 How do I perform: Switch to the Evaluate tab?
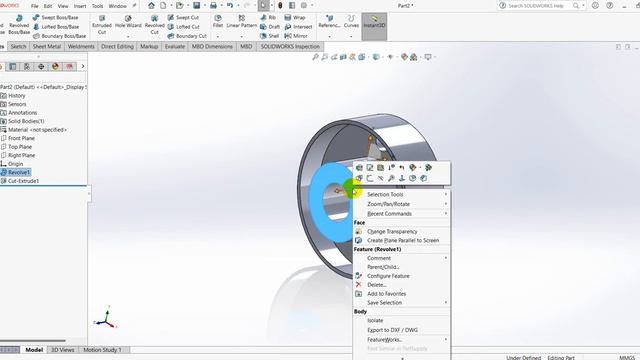coord(175,47)
